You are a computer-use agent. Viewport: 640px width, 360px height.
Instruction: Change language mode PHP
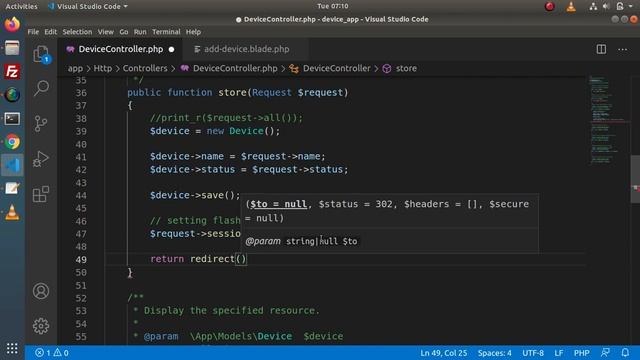(581, 353)
